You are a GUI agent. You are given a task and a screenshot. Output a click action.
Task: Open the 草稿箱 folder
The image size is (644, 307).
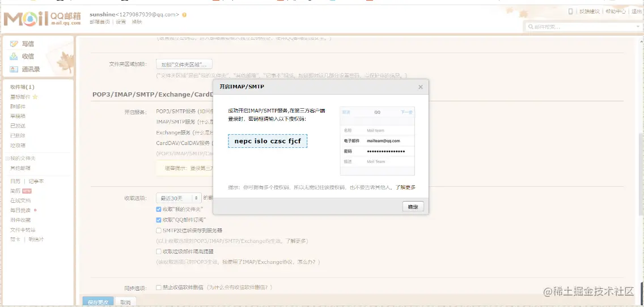[18, 116]
